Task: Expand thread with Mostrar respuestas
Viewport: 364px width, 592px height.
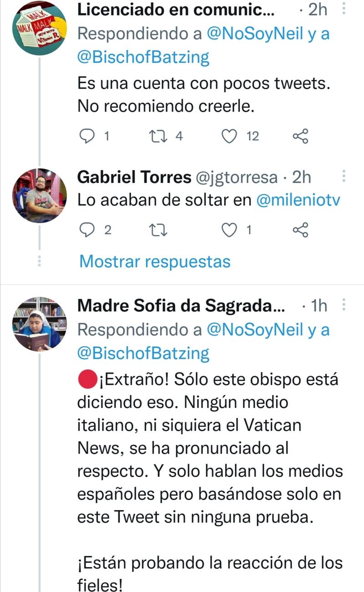Action: point(155,261)
